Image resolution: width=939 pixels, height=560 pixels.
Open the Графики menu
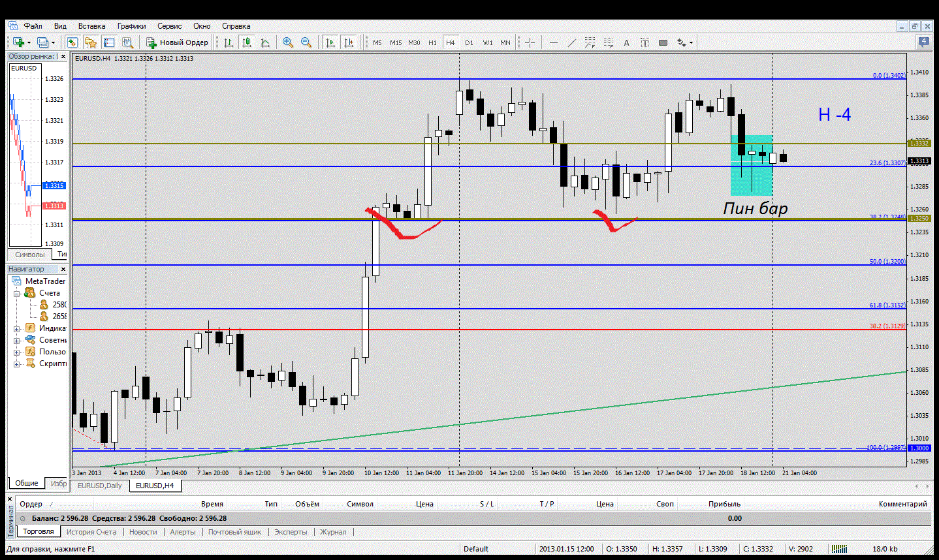tap(131, 26)
